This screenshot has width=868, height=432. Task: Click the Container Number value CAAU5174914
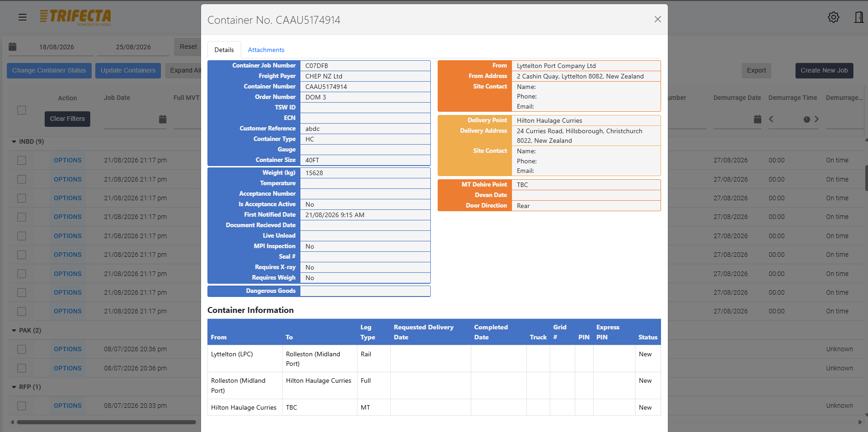pyautogui.click(x=326, y=87)
